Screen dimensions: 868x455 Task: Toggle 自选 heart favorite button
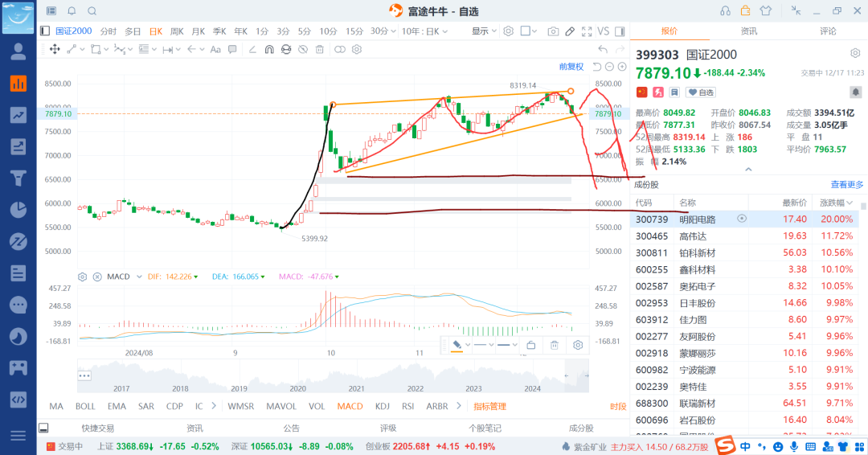[700, 92]
